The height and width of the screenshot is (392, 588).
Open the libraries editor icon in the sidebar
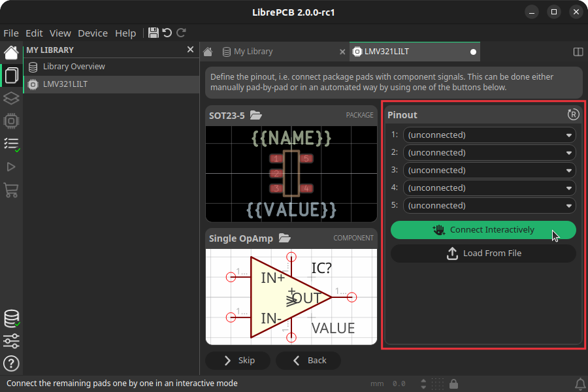[x=10, y=75]
